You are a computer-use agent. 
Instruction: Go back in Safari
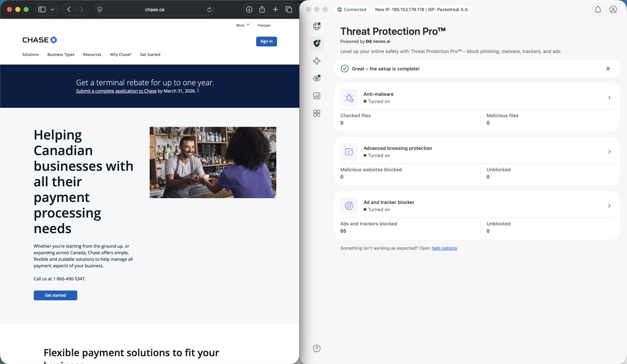[69, 10]
